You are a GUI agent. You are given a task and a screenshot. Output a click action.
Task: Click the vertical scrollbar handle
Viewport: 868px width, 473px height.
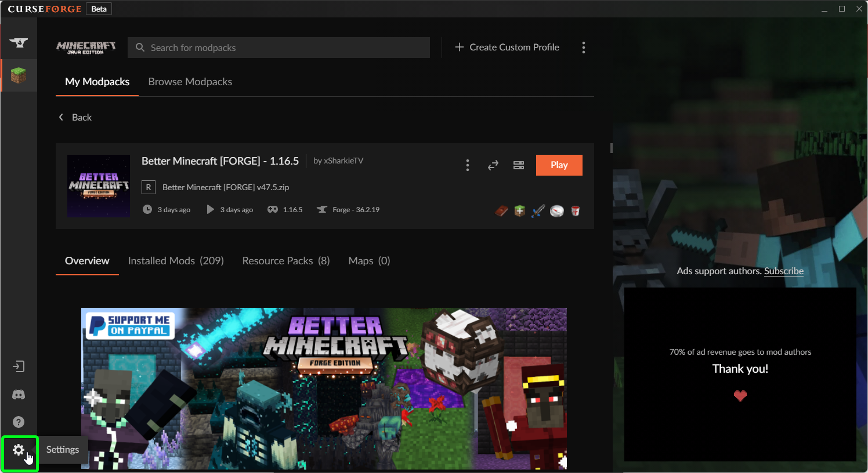(612, 148)
